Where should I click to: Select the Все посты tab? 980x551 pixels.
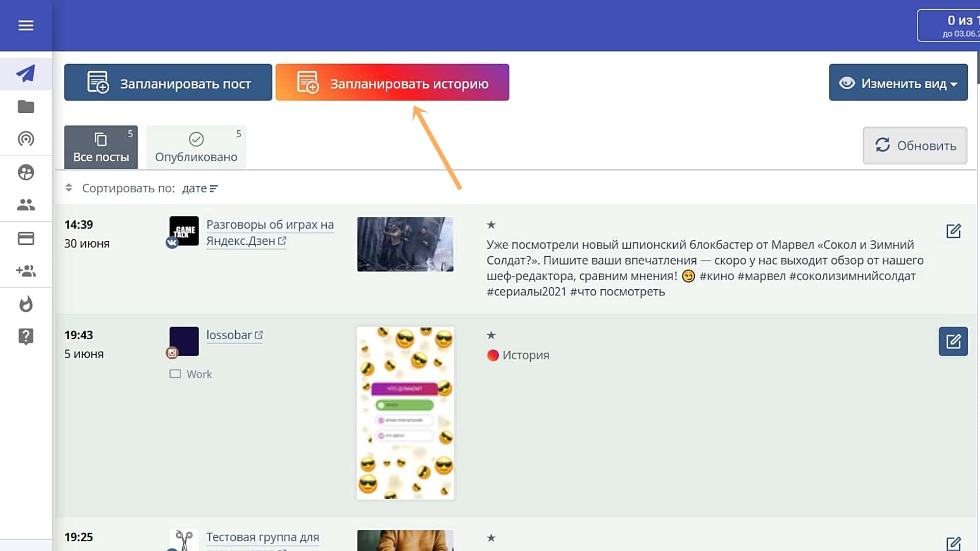pyautogui.click(x=101, y=147)
